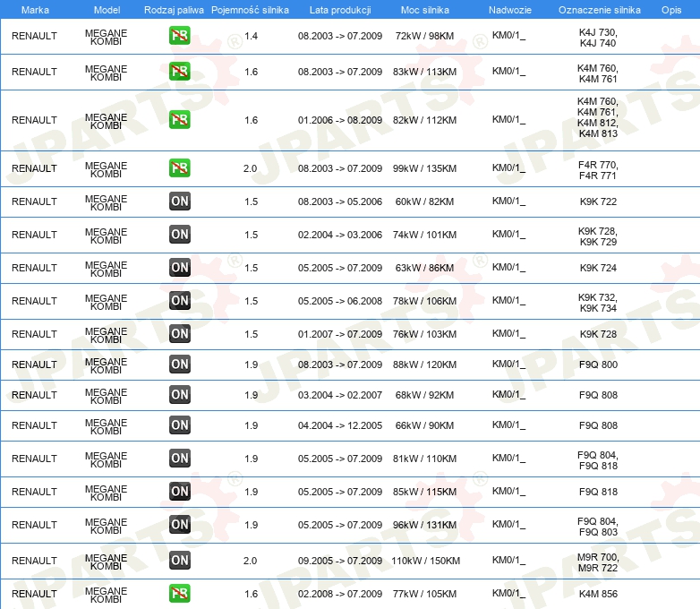700x609 pixels.
Task: Click production dates 08.2003 -> 05.2006
Action: click(x=340, y=202)
